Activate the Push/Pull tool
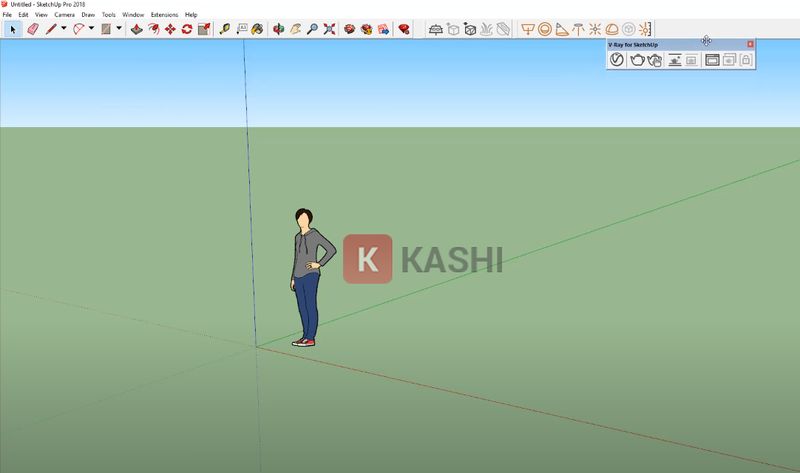The image size is (800, 473). (x=136, y=29)
